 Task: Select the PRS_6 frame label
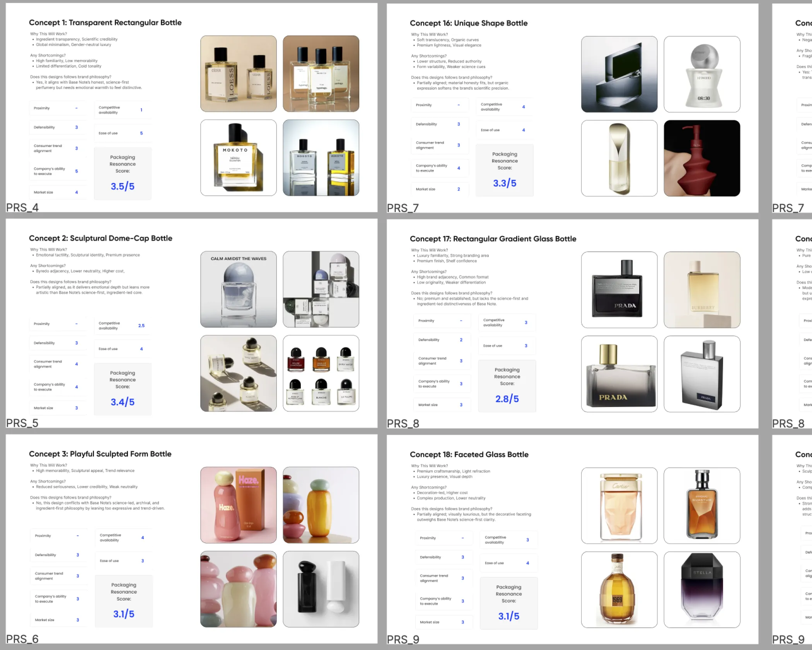22,639
